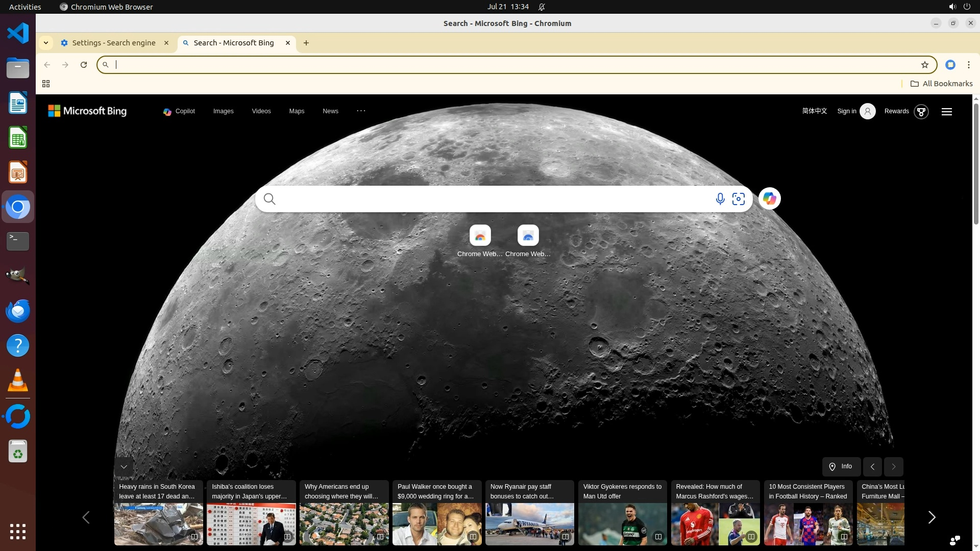980x551 pixels.
Task: Click the Copilot circle beside search box
Action: click(769, 198)
